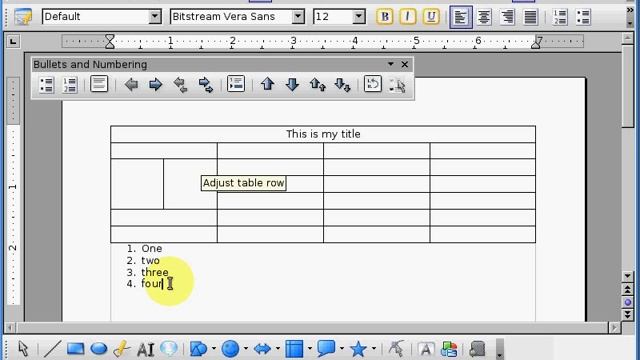
Task: Toggle Extrusion on/off
Action: pos(477,349)
